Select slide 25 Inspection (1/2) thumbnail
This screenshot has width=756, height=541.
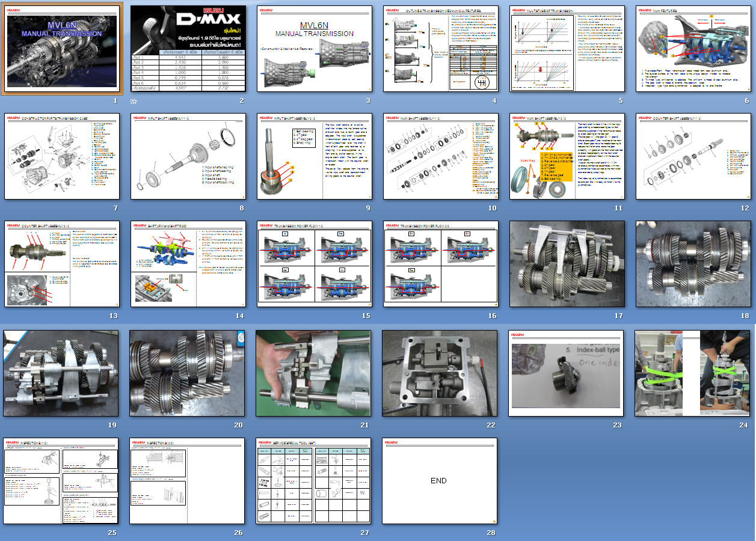pyautogui.click(x=61, y=481)
